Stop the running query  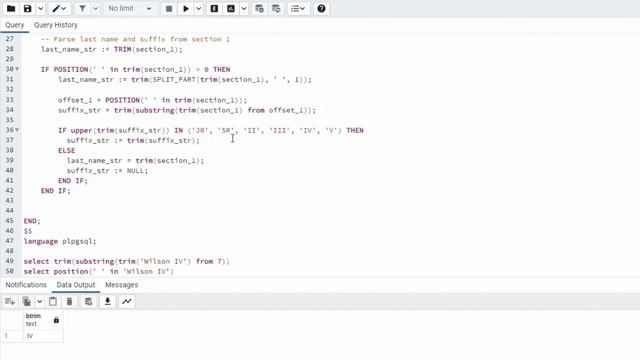[169, 9]
